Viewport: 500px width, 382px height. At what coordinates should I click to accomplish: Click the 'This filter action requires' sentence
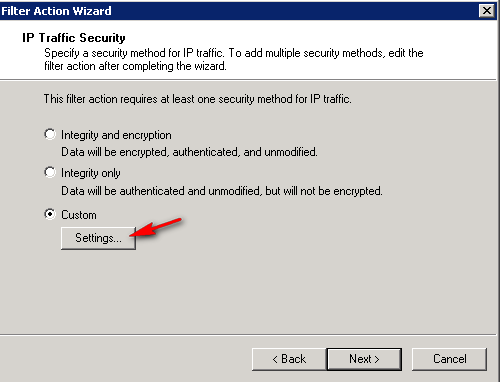(x=198, y=99)
